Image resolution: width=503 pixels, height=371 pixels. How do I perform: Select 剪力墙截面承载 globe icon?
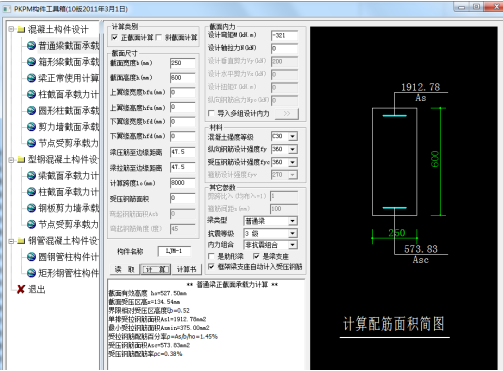[31, 127]
